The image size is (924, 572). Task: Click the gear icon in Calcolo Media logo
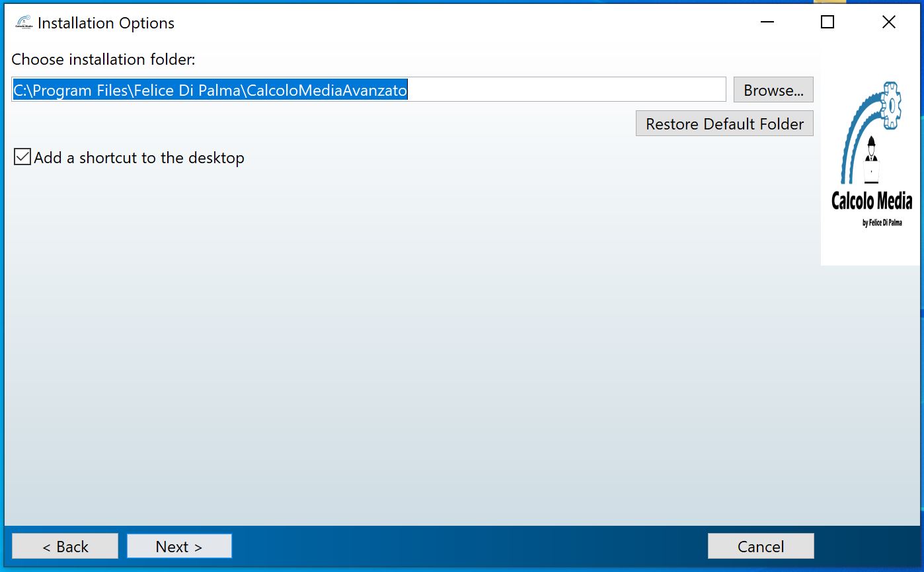pos(892,104)
